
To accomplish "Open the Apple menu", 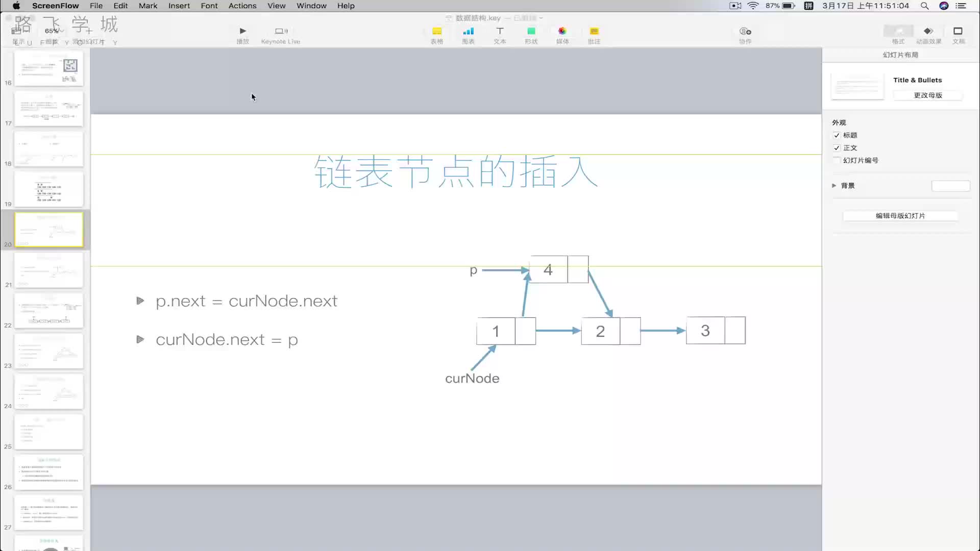I will [16, 6].
